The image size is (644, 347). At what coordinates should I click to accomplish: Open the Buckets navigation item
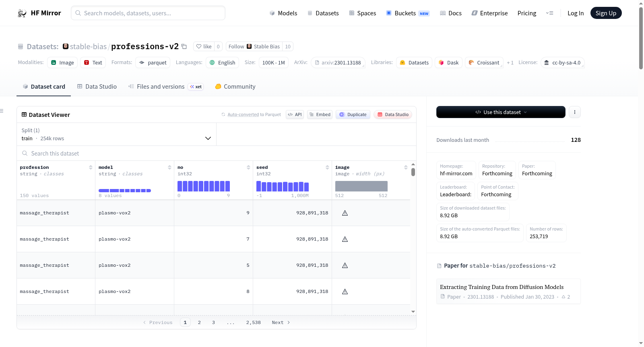pos(408,13)
